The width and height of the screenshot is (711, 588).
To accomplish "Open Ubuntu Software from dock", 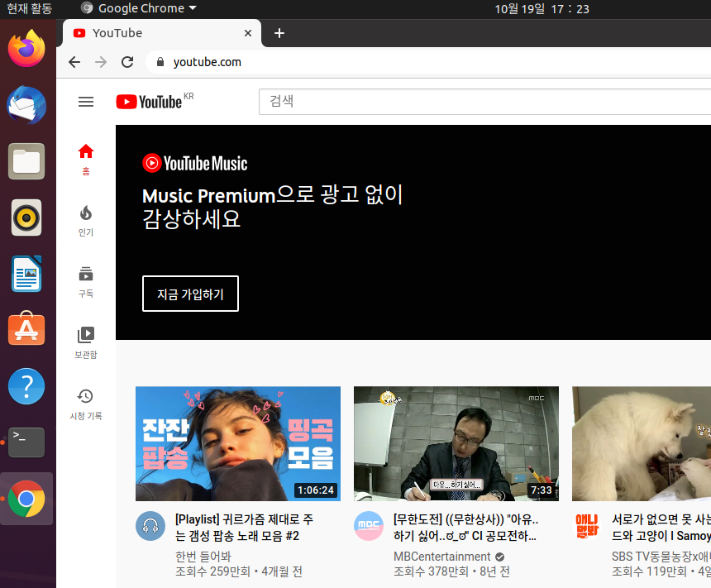I will pyautogui.click(x=26, y=328).
